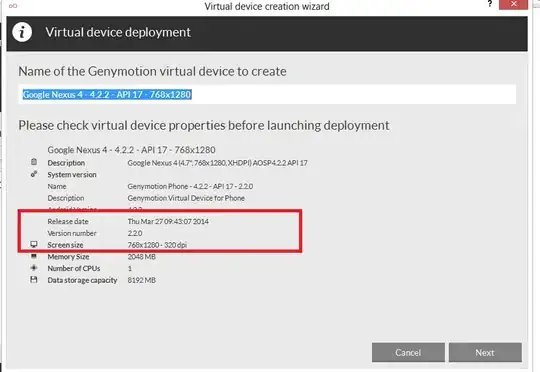Click the info icon in the header
This screenshot has height=372, width=540.
[x=22, y=33]
